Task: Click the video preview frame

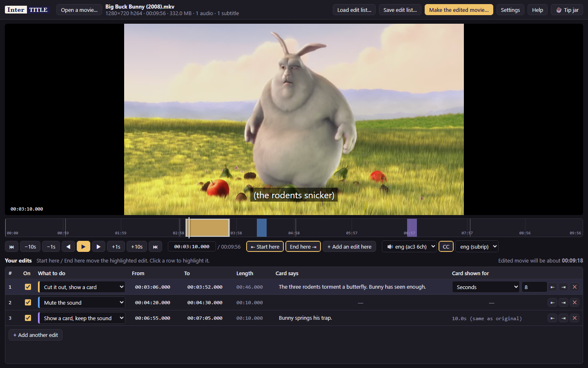Action: click(x=294, y=119)
